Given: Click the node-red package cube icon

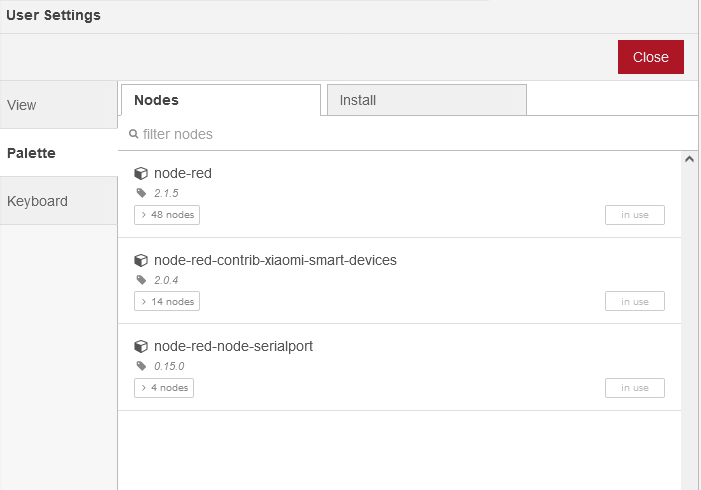Looking at the screenshot, I should coord(141,173).
